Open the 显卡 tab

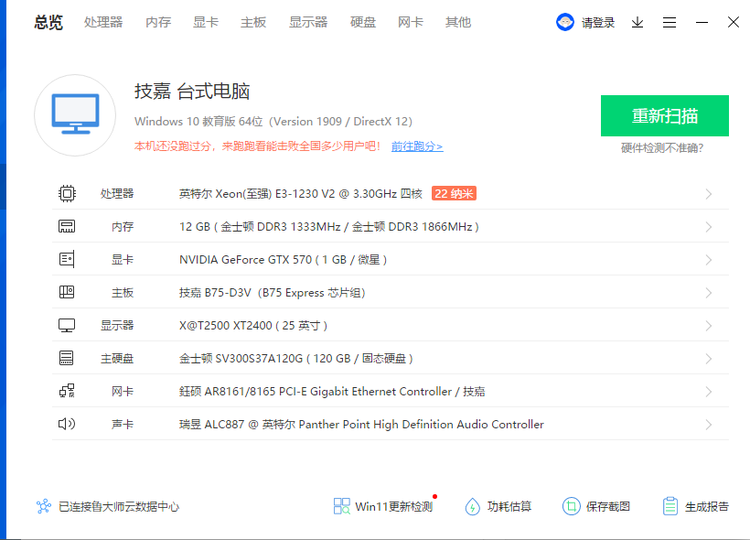(x=205, y=22)
